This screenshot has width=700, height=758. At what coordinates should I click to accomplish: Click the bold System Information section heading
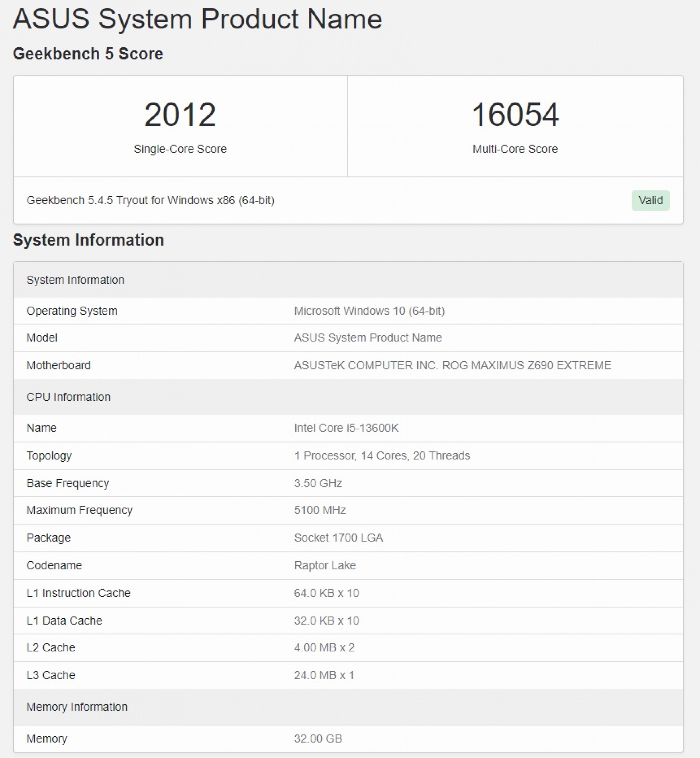tap(88, 240)
